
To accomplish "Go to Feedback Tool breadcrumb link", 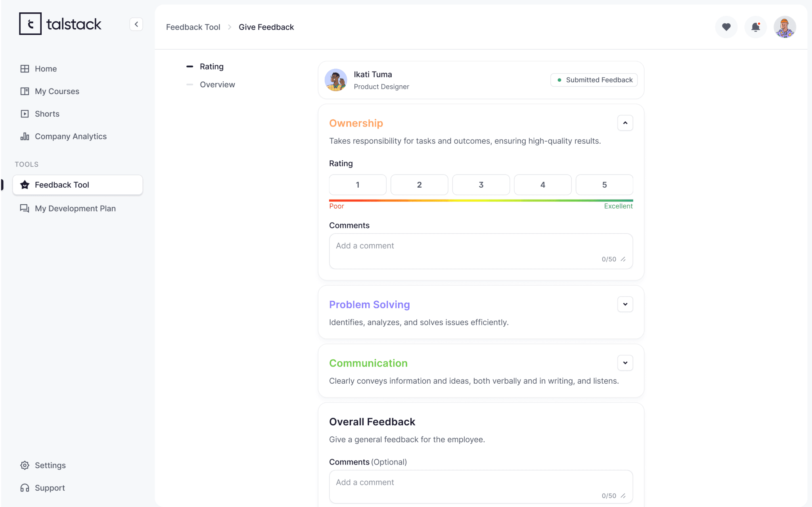I will click(193, 27).
